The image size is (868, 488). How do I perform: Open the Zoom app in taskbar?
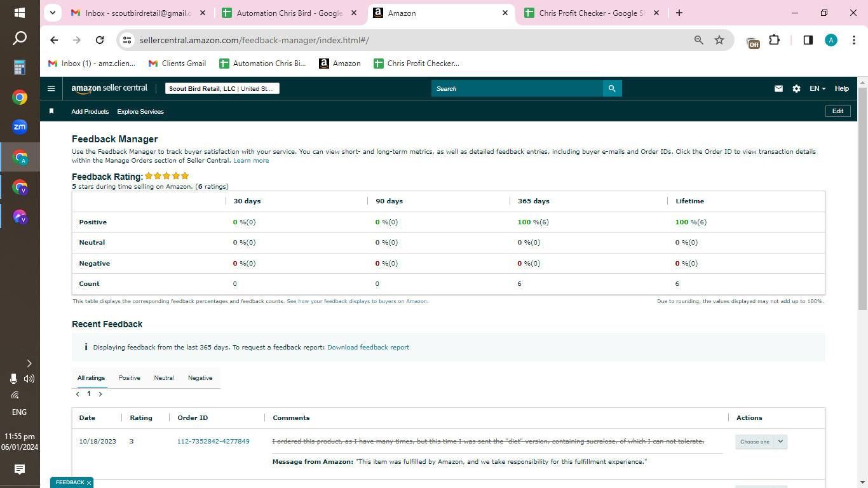(20, 126)
